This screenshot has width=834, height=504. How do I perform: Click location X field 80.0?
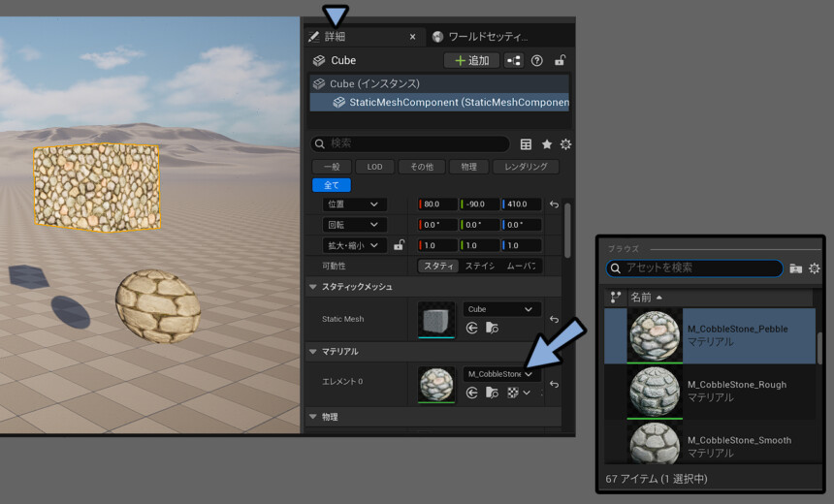(437, 205)
